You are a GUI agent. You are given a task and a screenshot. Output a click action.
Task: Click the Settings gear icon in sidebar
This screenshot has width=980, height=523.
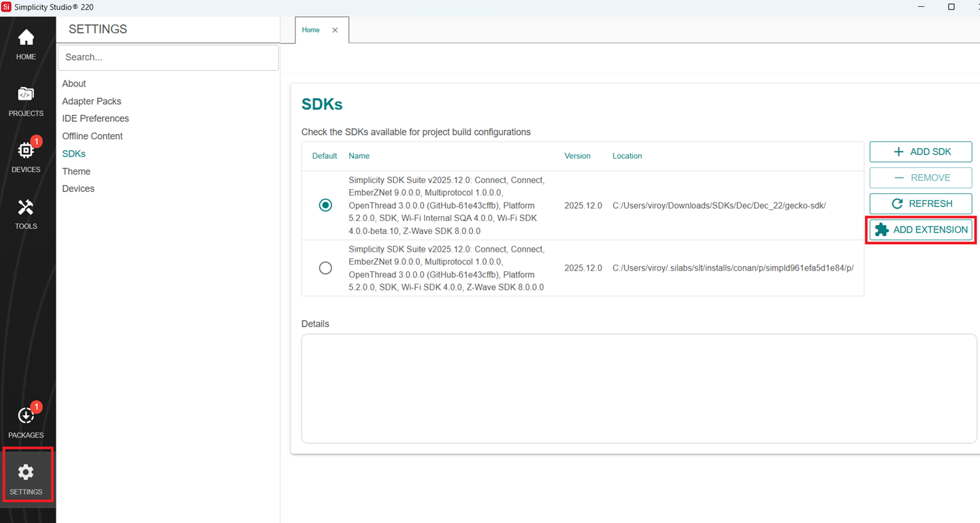[26, 471]
